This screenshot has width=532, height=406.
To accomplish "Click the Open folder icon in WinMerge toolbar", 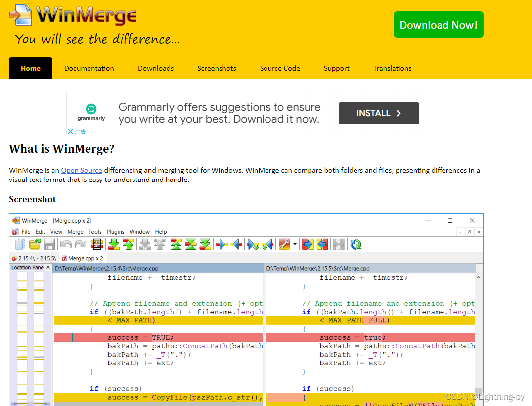I will pos(35,244).
